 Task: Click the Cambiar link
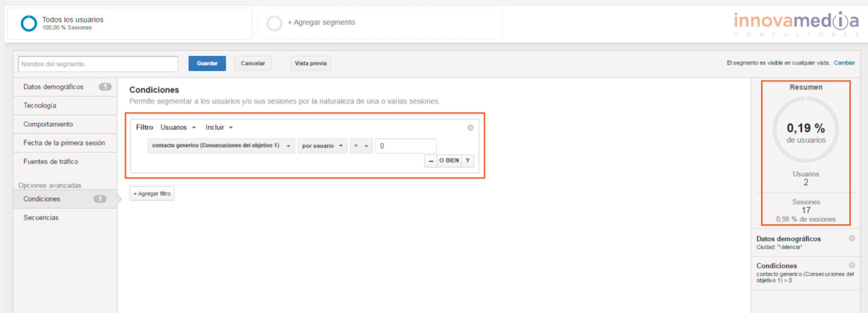[x=844, y=62]
